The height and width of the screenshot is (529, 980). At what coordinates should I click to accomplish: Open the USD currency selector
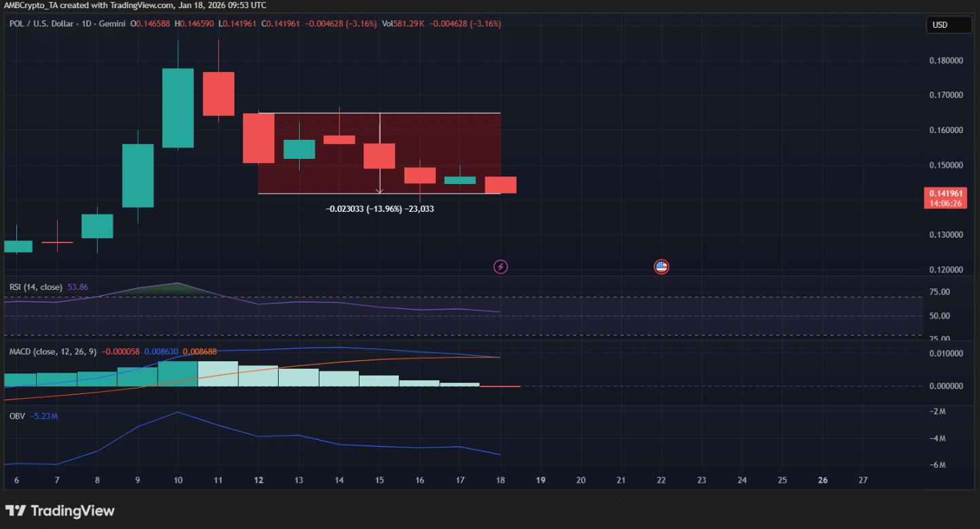[x=948, y=24]
